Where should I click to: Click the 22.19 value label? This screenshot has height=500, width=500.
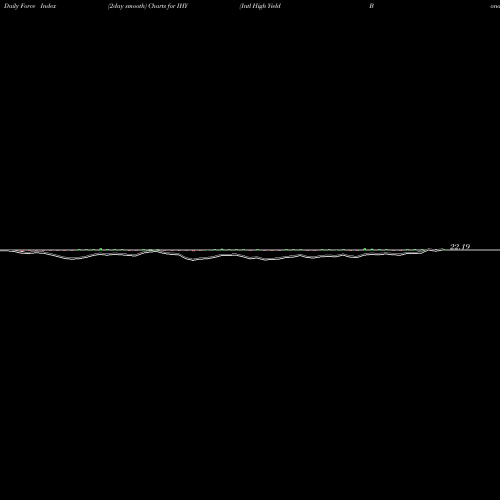point(460,247)
